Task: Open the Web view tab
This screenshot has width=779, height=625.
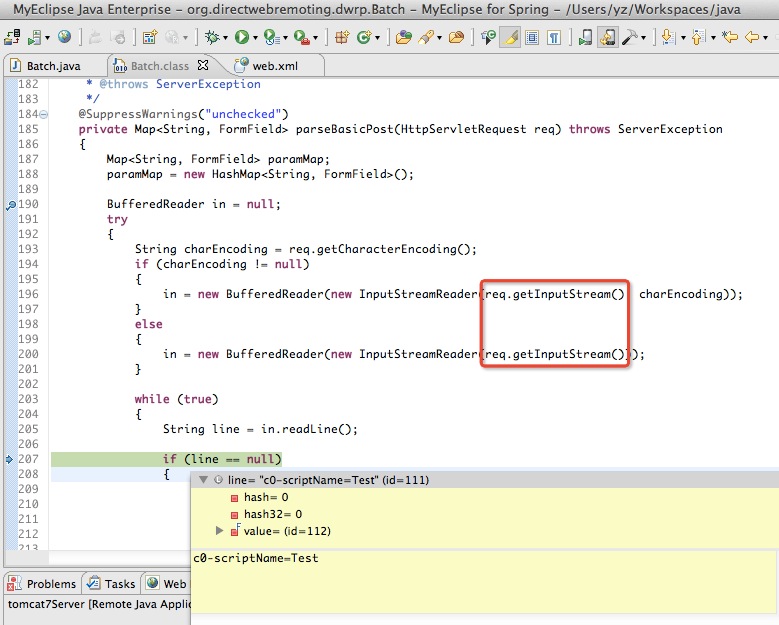Action: (167, 583)
